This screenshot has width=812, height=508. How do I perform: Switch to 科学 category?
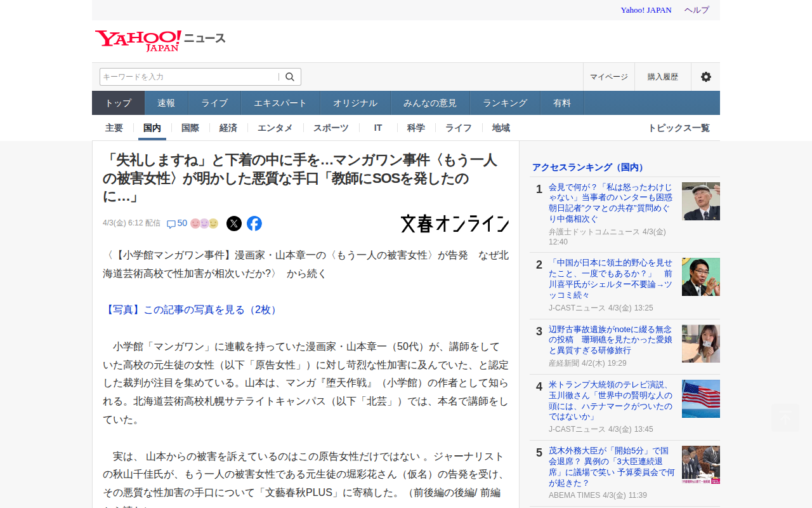click(416, 128)
